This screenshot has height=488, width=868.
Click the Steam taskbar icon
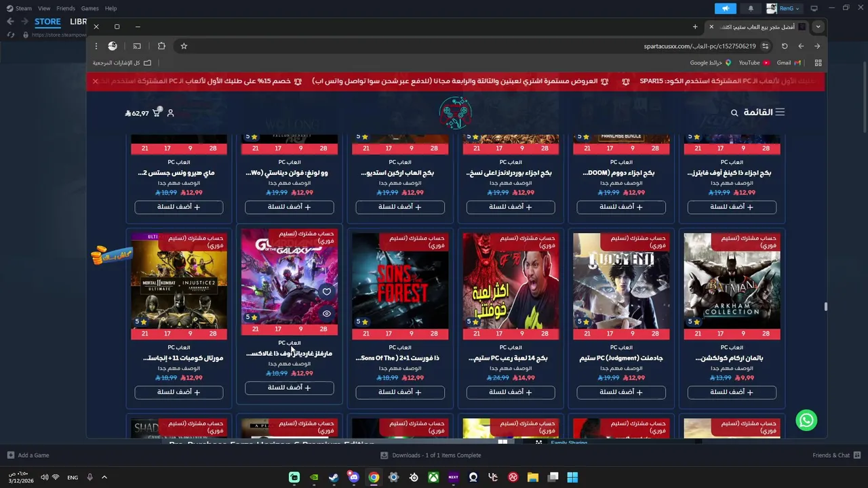tap(334, 477)
